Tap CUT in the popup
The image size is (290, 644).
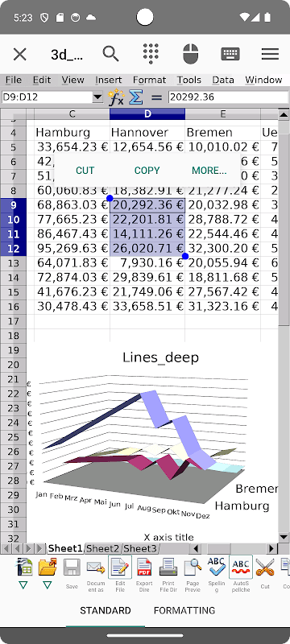click(85, 171)
